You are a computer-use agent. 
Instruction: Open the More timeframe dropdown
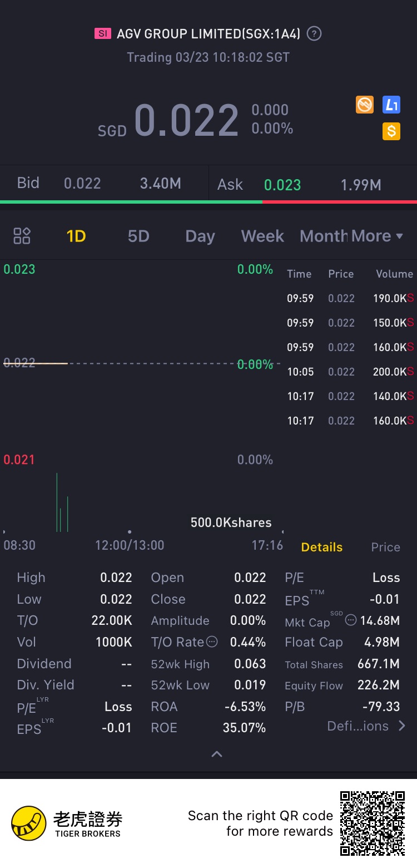coord(377,236)
